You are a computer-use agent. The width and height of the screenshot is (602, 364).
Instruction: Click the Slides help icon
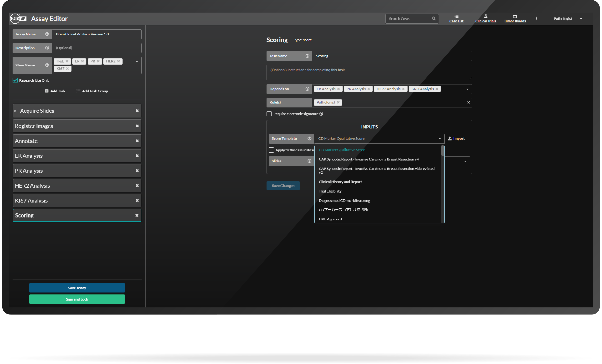click(309, 161)
